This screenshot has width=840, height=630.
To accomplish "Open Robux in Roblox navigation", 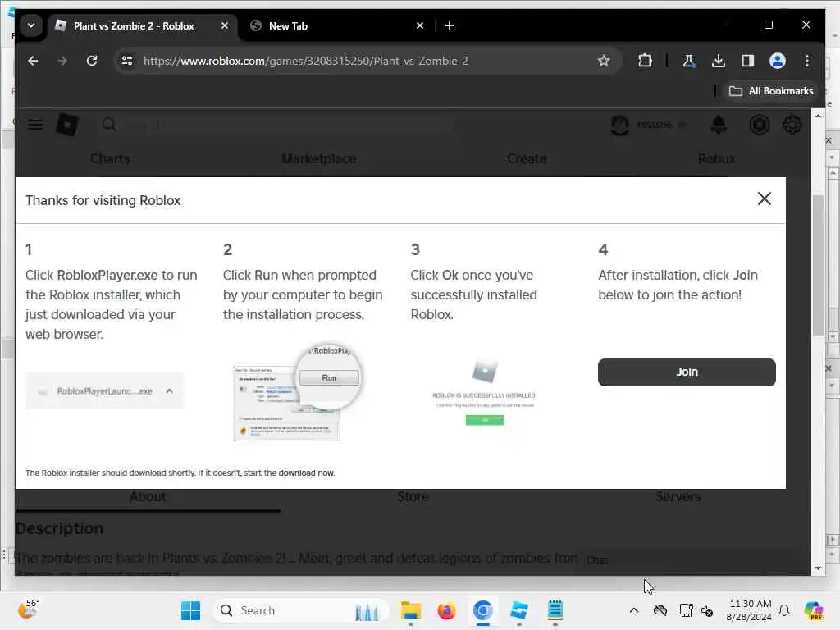I will click(716, 158).
